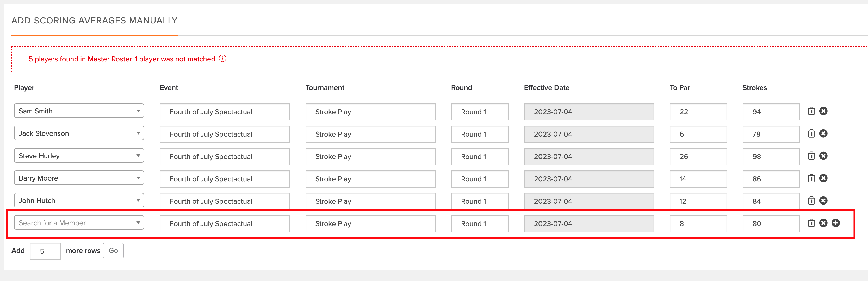The image size is (868, 281).
Task: Open the Sam Smith player dropdown
Action: [x=79, y=111]
